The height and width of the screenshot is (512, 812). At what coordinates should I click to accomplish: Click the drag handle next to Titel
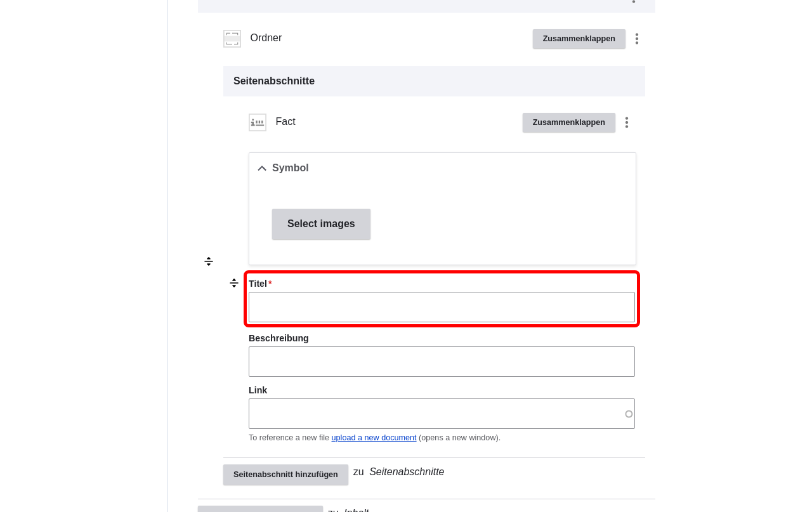[234, 283]
